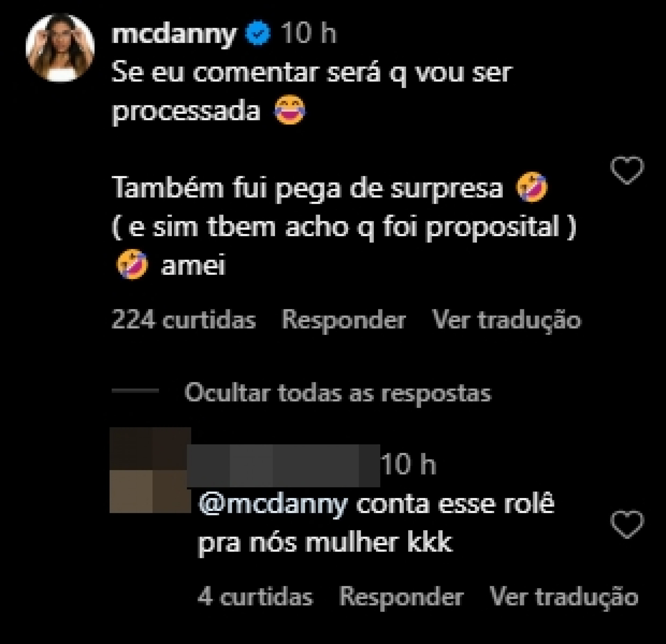
Task: Click Responder under the reply comment
Action: click(x=401, y=597)
